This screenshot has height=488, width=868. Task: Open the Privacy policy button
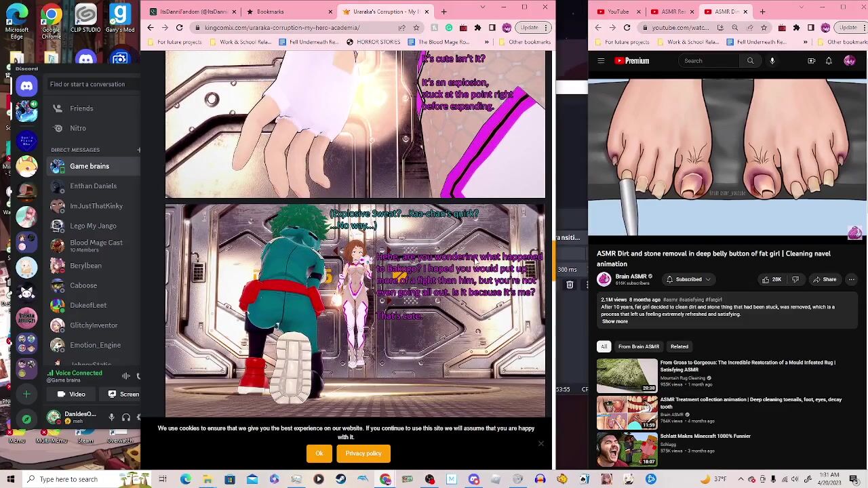(363, 453)
